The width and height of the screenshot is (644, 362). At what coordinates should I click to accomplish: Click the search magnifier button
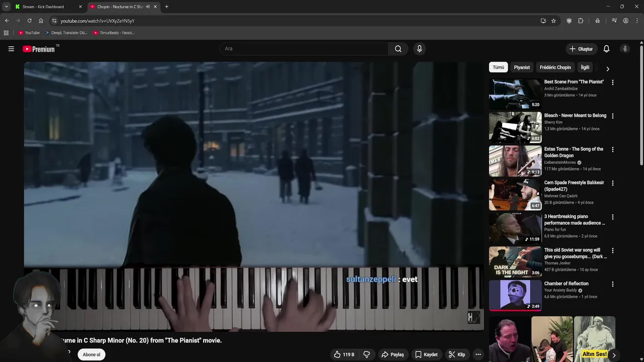398,49
